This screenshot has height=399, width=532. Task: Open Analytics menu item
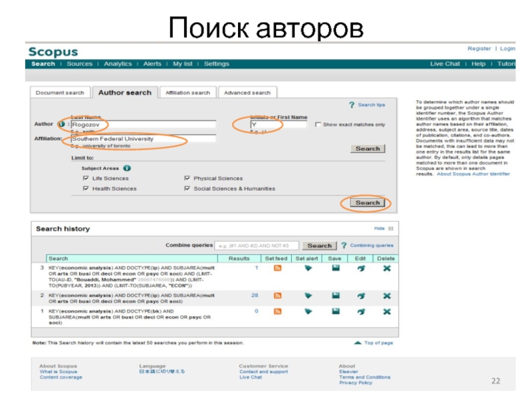coord(118,64)
